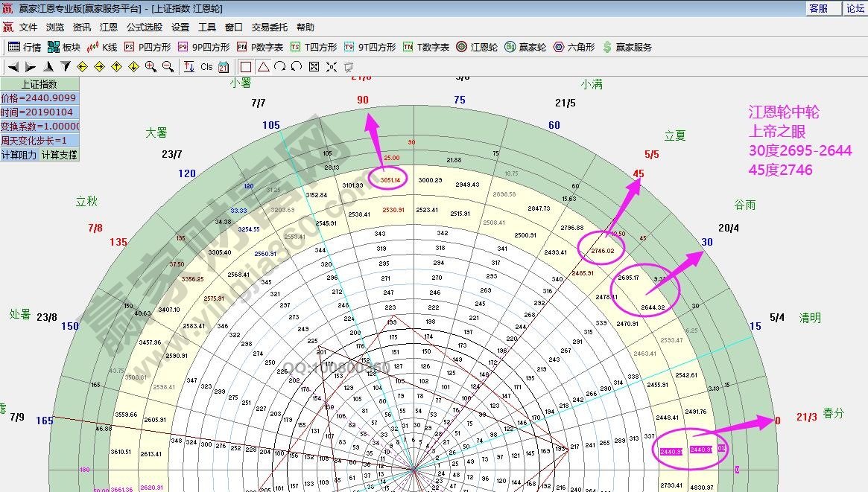The width and height of the screenshot is (868, 492).
Task: Click the 价格 price input field
Action: tap(39, 98)
